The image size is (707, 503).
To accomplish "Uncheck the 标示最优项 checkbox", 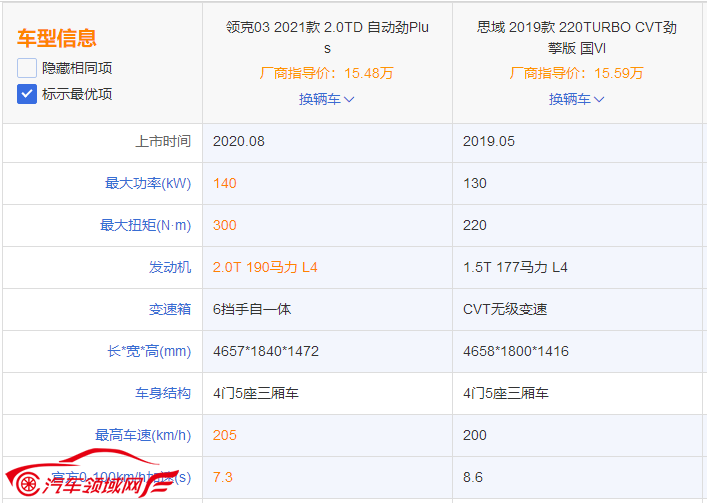I will (27, 94).
